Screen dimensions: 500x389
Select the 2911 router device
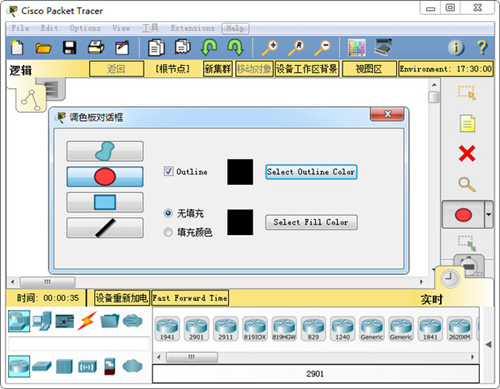point(226,329)
